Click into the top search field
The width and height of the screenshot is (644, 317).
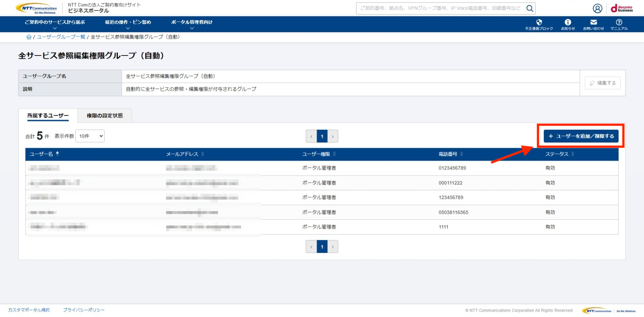(x=440, y=8)
